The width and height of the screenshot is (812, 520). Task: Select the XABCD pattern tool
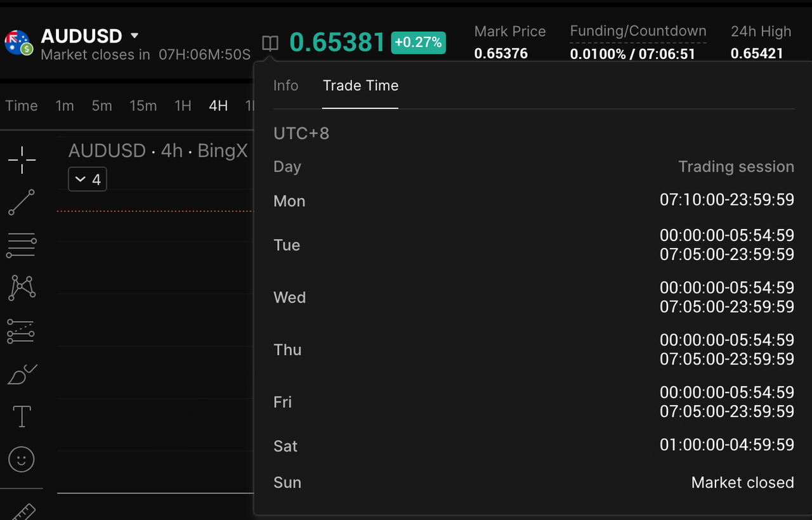(22, 287)
